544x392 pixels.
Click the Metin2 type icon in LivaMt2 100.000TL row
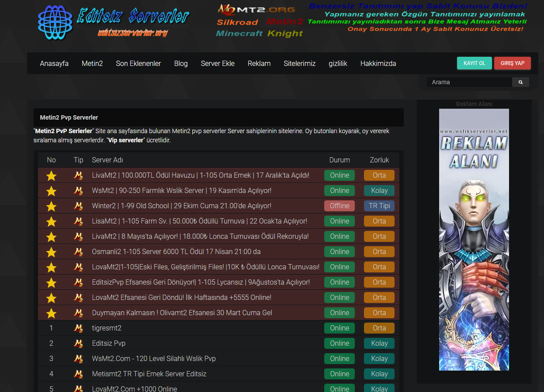[x=78, y=175]
